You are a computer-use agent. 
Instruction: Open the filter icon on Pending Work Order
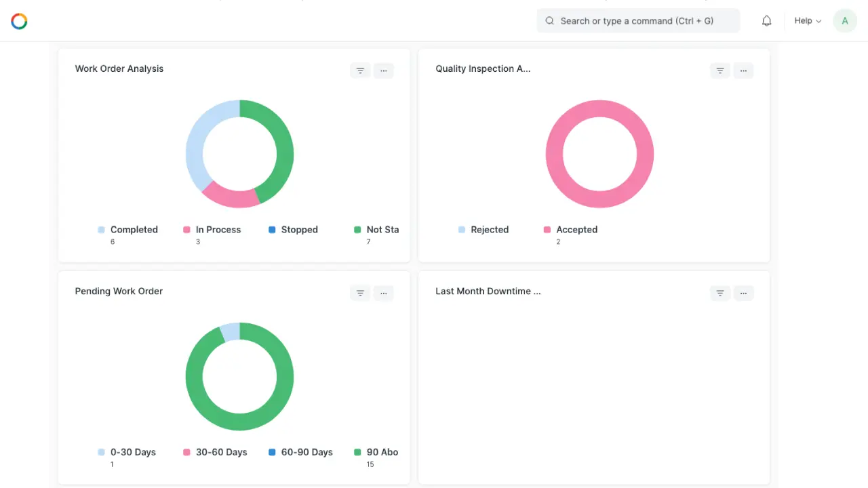tap(360, 293)
